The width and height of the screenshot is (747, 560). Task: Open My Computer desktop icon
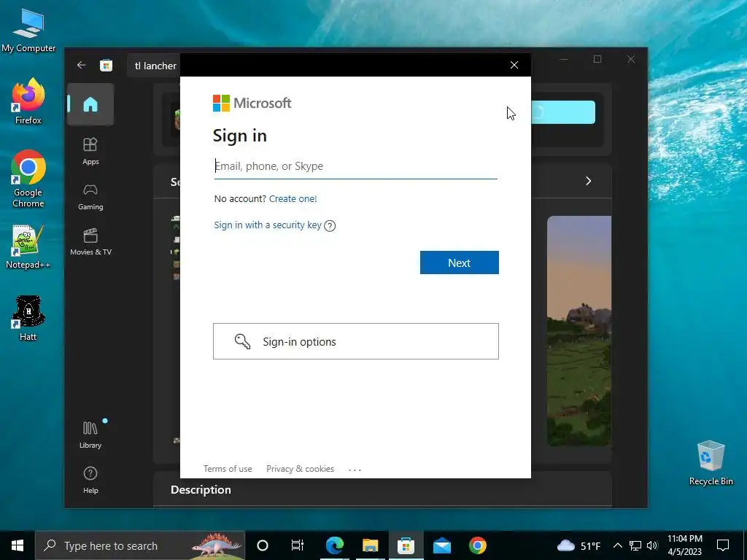pyautogui.click(x=28, y=31)
